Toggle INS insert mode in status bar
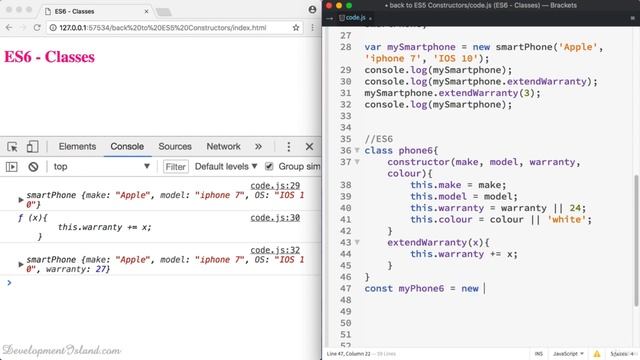This screenshot has height=360, width=640. pyautogui.click(x=539, y=354)
